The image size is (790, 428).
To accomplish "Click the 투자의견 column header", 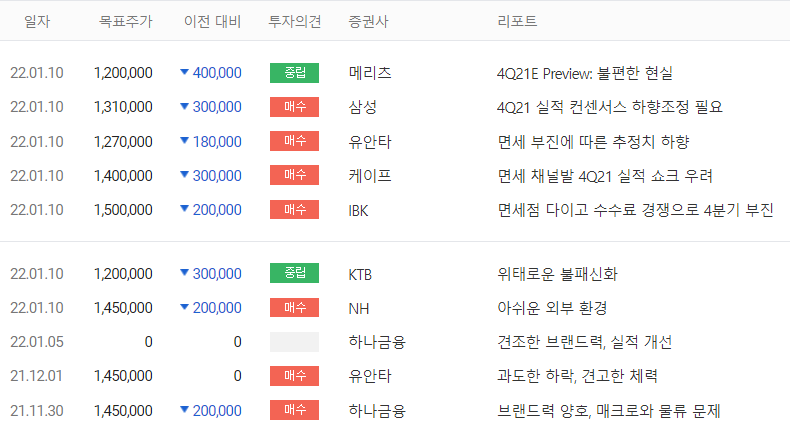I will [x=295, y=21].
